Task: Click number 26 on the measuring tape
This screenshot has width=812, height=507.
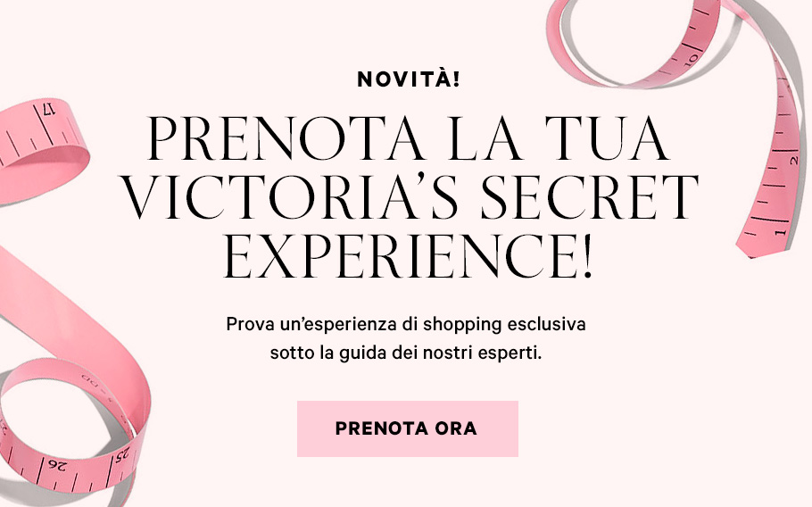Action: tap(58, 464)
